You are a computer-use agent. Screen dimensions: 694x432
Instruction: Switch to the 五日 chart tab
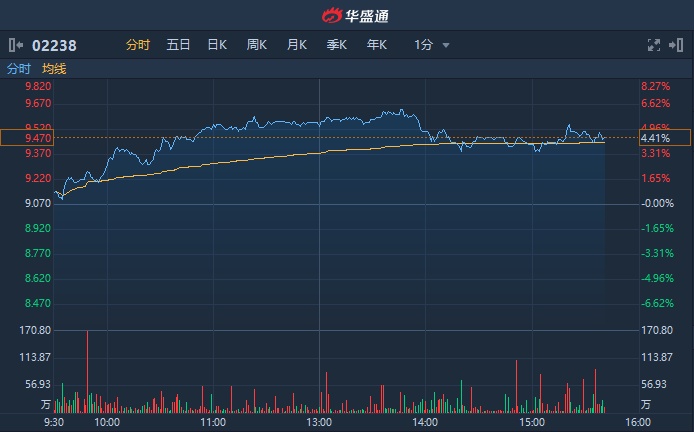point(178,45)
